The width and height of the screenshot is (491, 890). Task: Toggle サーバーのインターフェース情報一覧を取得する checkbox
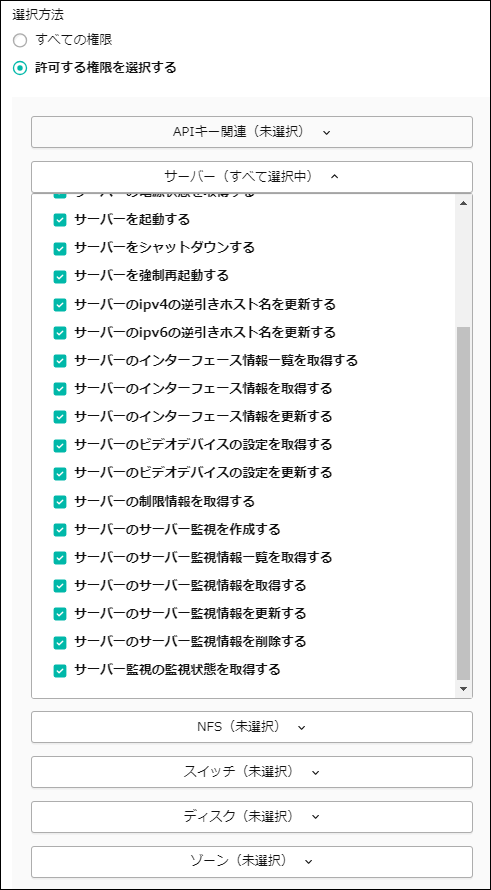click(60, 361)
